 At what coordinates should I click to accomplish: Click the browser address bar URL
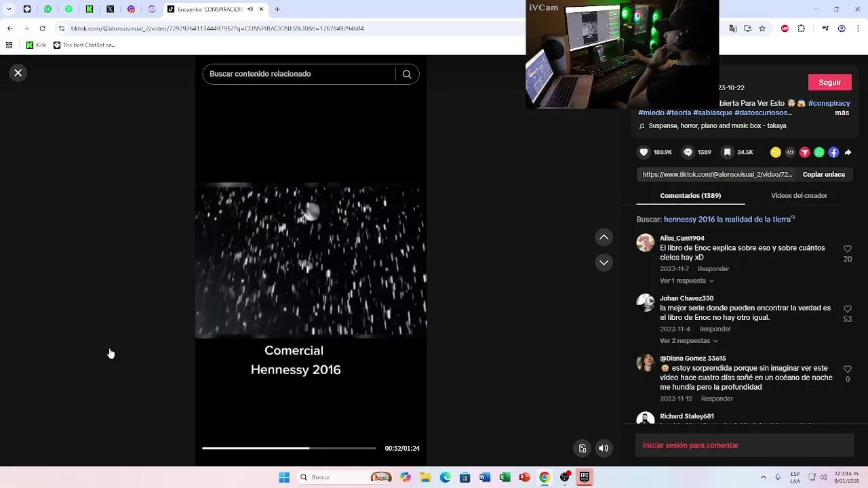[x=217, y=28]
